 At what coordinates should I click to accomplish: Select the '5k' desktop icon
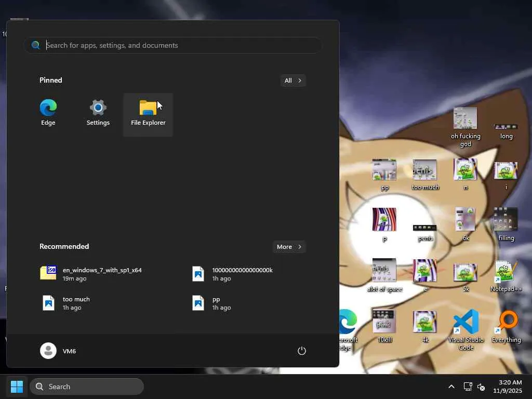[465, 277]
